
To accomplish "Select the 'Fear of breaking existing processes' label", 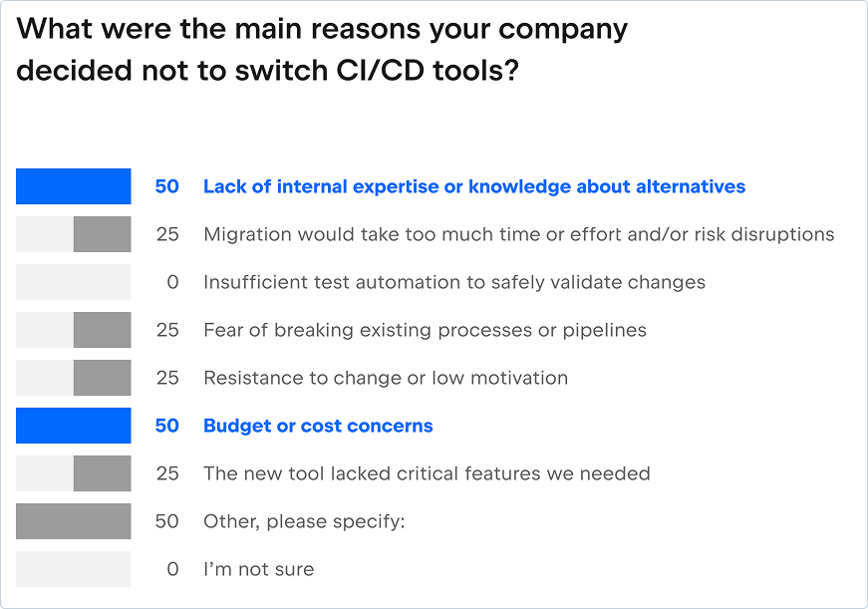I will (425, 330).
